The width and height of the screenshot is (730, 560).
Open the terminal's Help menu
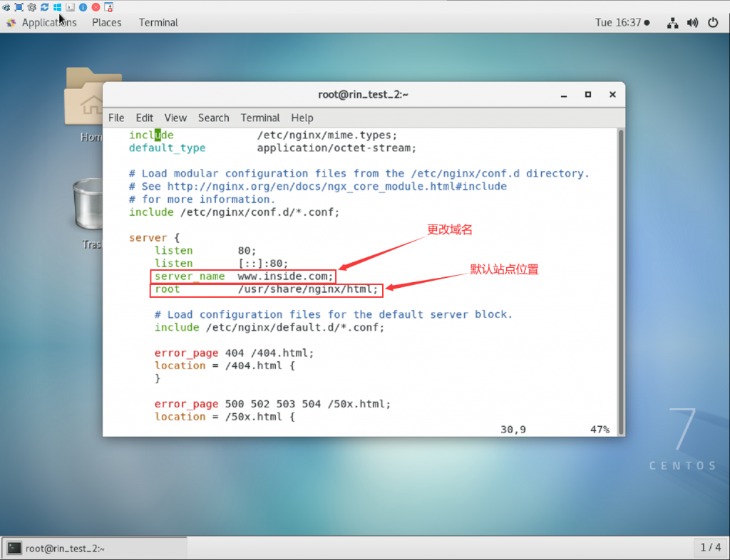[x=302, y=118]
